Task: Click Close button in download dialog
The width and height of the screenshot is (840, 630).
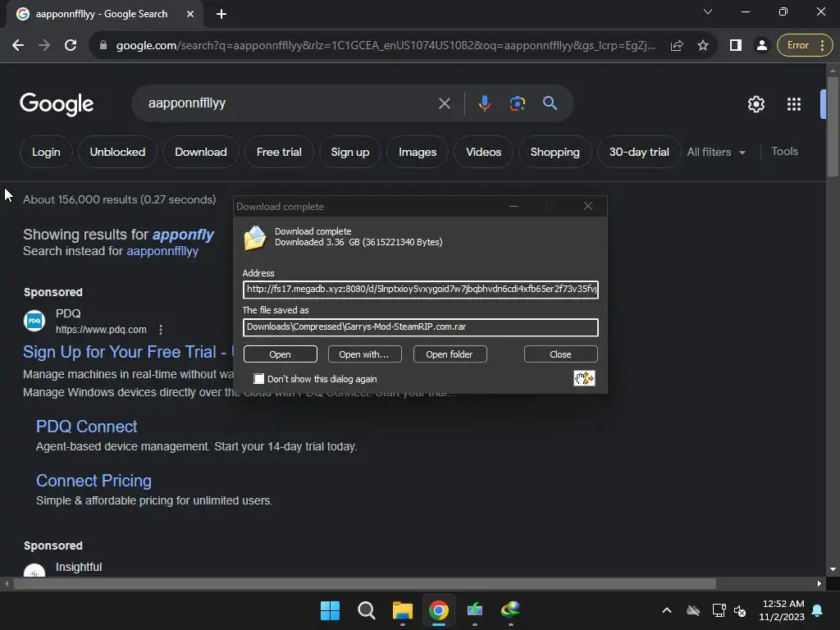Action: point(560,354)
